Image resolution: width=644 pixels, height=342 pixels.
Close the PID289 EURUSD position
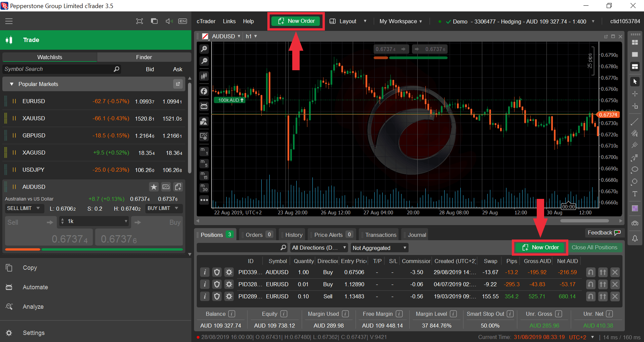[615, 296]
